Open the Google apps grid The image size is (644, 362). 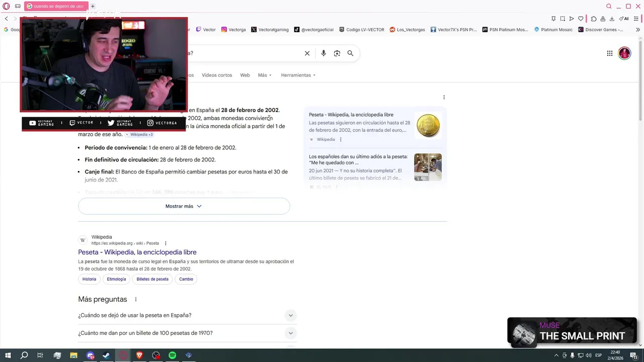tap(609, 53)
